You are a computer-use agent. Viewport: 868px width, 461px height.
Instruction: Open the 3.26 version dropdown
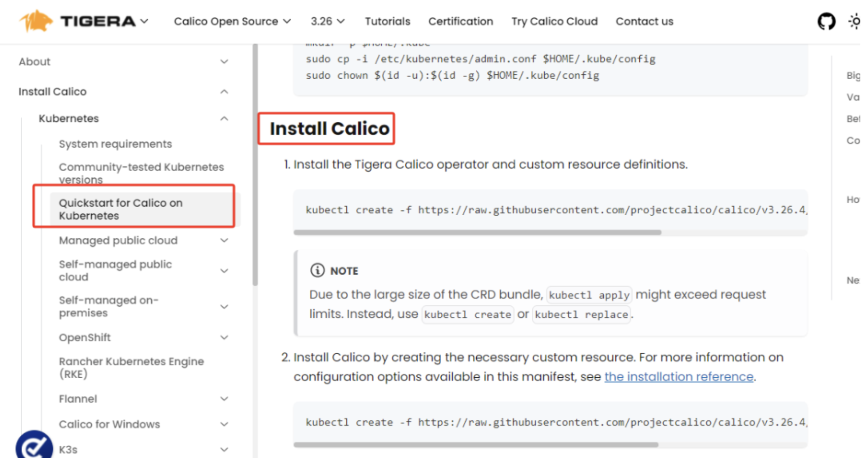(327, 21)
